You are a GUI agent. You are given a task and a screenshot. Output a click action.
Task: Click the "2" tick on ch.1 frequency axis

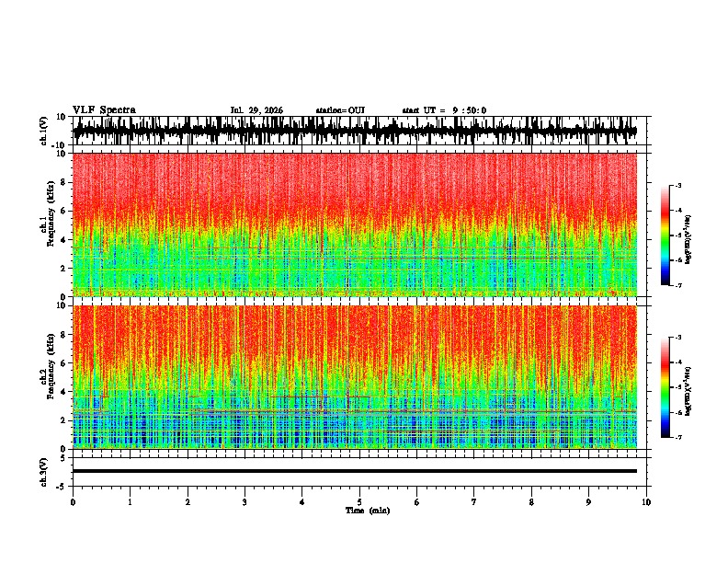65,269
